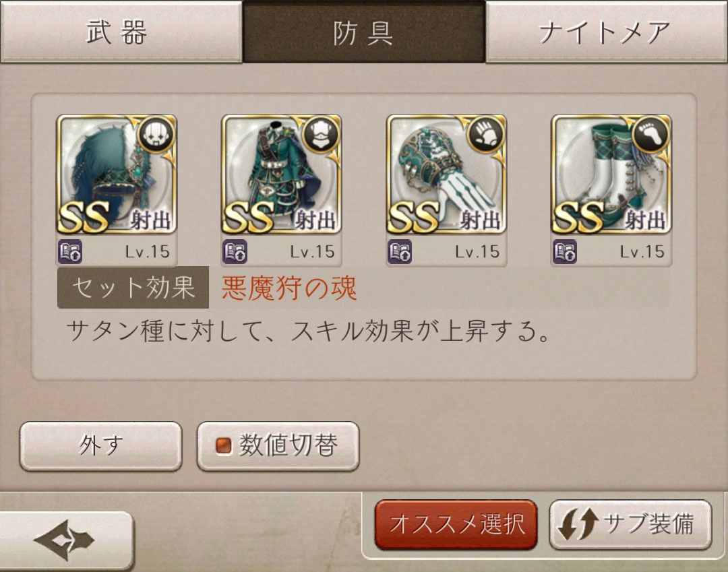
Task: Tap skill book icon under body armor
Action: click(x=235, y=252)
